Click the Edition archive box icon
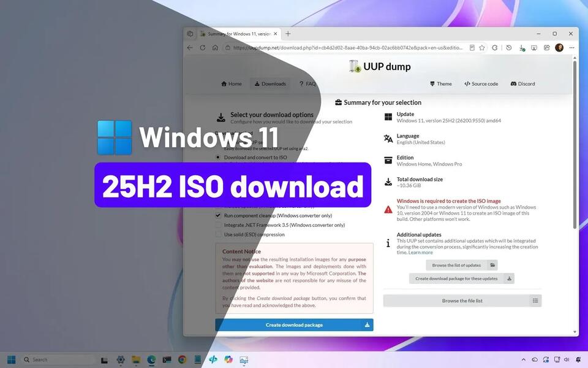Screen dimensions: 588x368 388,160
